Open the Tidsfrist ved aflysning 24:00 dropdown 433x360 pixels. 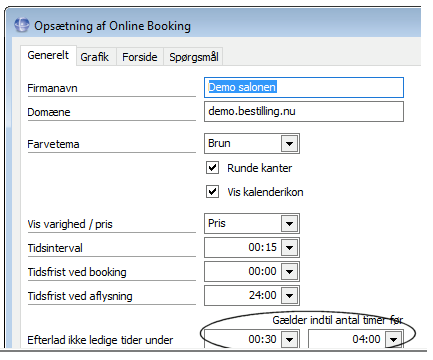(x=289, y=296)
